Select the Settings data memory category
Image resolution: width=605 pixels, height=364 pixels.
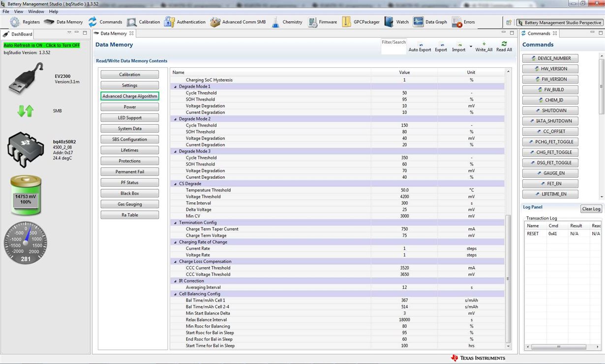point(130,85)
